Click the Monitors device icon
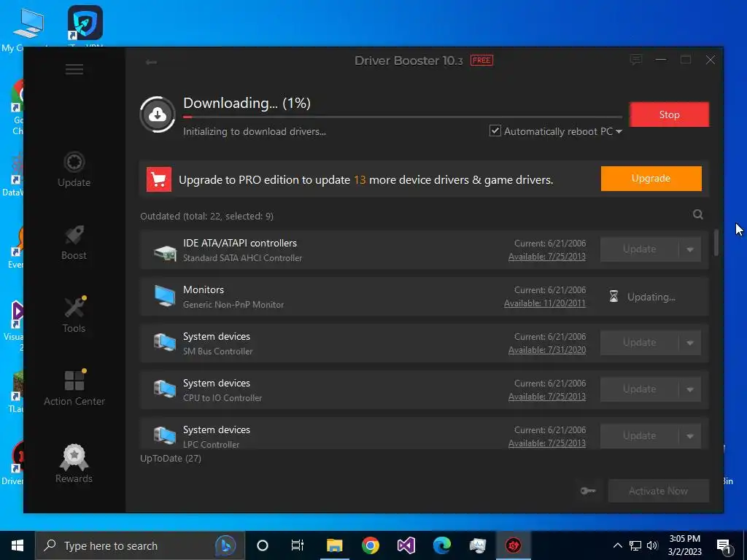The height and width of the screenshot is (560, 747). [165, 296]
